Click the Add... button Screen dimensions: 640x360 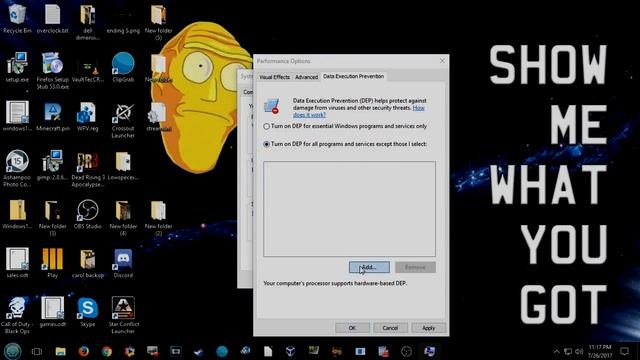pyautogui.click(x=369, y=267)
